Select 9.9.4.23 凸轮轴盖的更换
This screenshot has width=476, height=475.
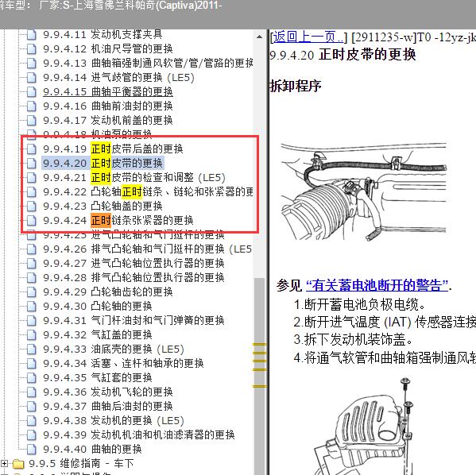click(x=103, y=206)
